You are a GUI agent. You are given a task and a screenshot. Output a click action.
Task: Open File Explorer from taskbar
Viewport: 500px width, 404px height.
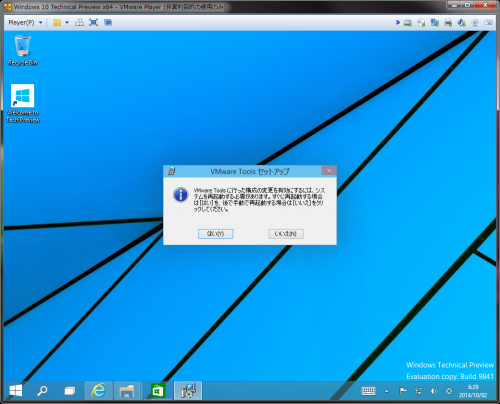point(127,391)
